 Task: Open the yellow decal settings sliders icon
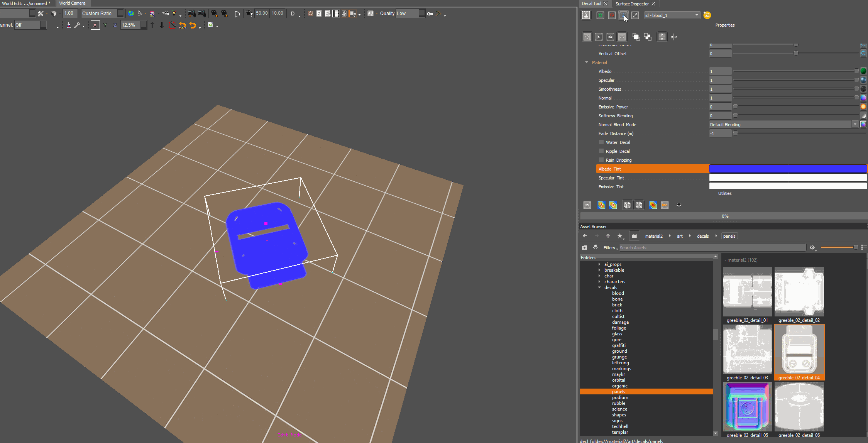[707, 15]
